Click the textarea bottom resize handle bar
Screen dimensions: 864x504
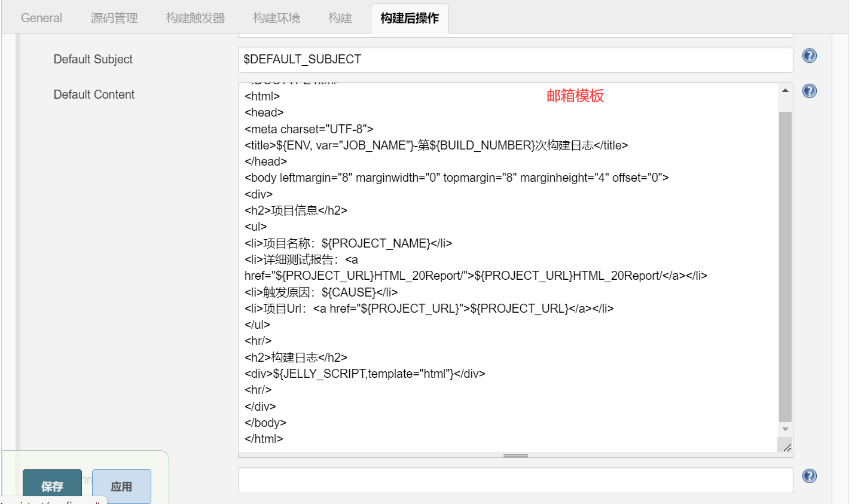point(515,456)
